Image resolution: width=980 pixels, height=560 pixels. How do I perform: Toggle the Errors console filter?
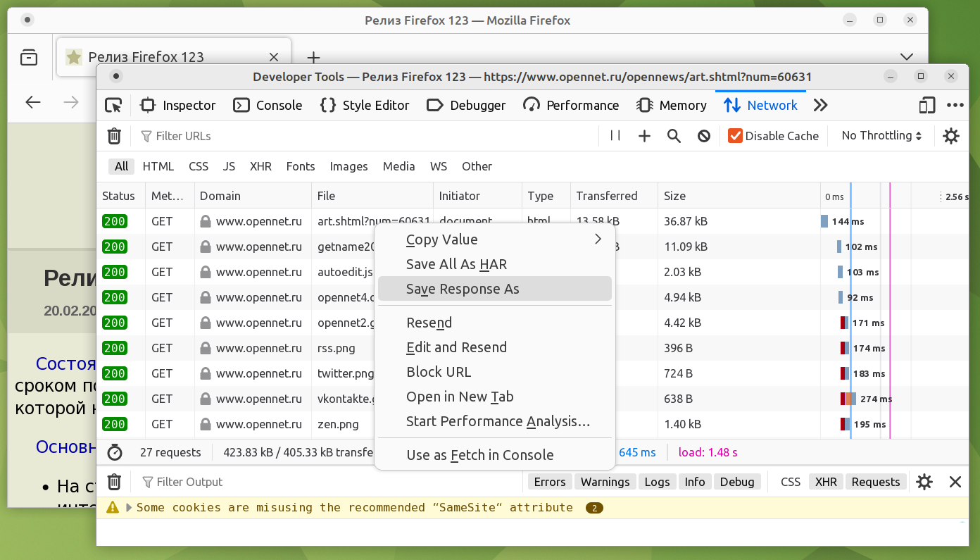tap(549, 482)
